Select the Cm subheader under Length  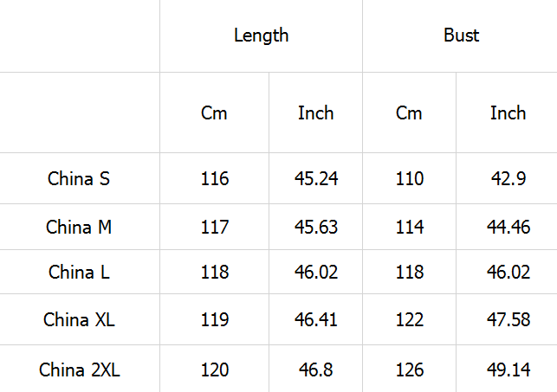pos(214,113)
